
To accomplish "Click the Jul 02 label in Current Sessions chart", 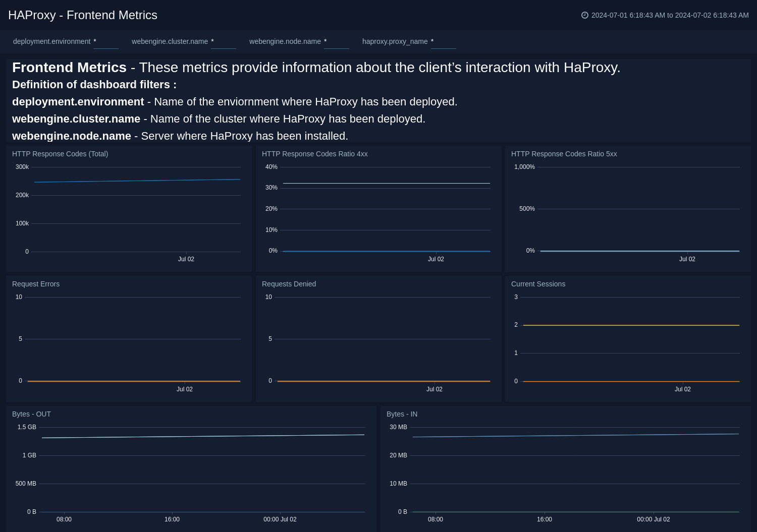I will (x=683, y=389).
